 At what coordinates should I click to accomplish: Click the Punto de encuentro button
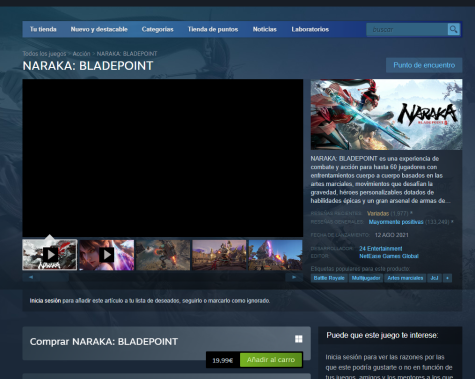tap(424, 65)
